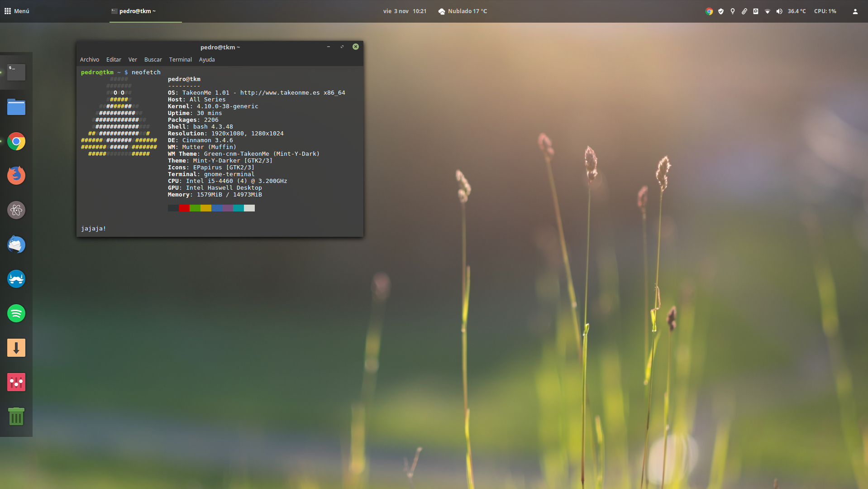Open Thunderbird mail from the dock
Screen dimensions: 868x489
tap(16, 244)
